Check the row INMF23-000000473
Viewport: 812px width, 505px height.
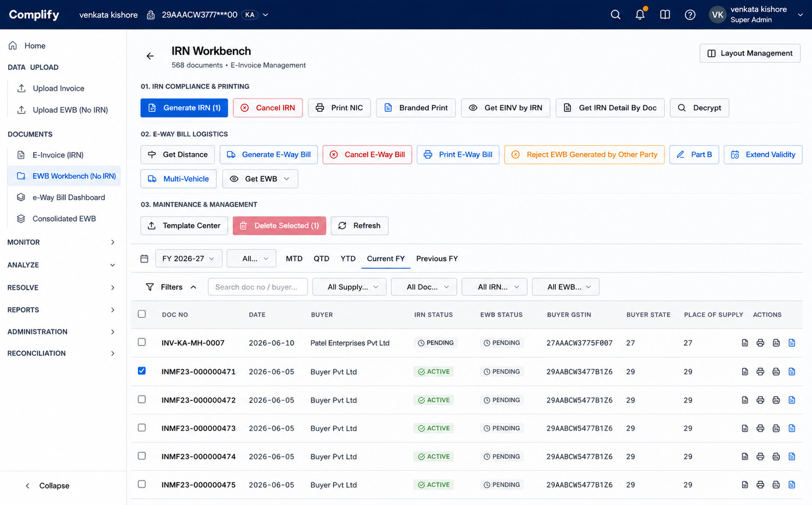click(x=142, y=427)
